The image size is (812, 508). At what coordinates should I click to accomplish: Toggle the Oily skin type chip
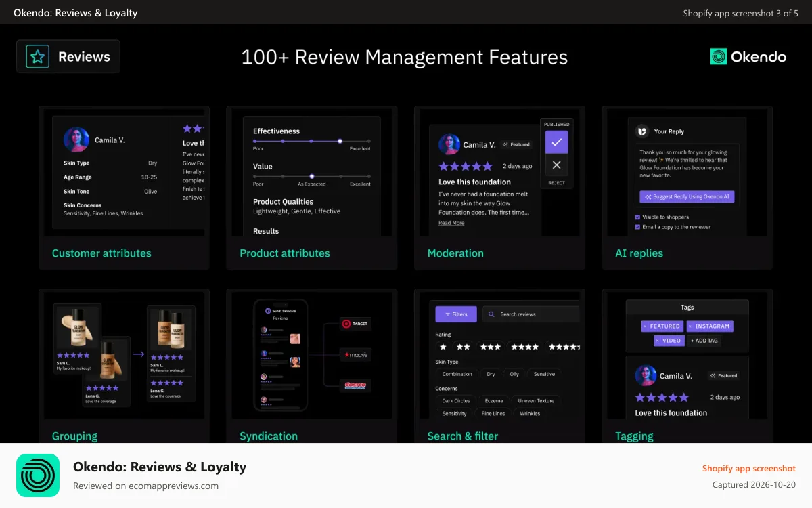pyautogui.click(x=515, y=374)
